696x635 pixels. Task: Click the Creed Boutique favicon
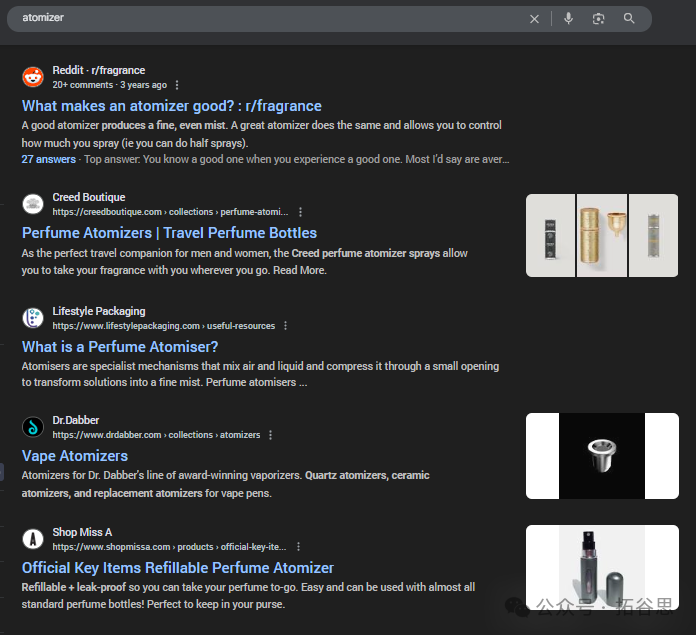33,204
